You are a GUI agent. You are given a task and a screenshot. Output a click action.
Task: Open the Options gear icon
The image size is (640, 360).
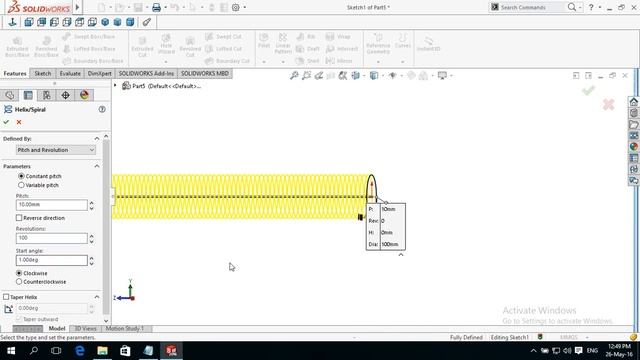tap(236, 7)
